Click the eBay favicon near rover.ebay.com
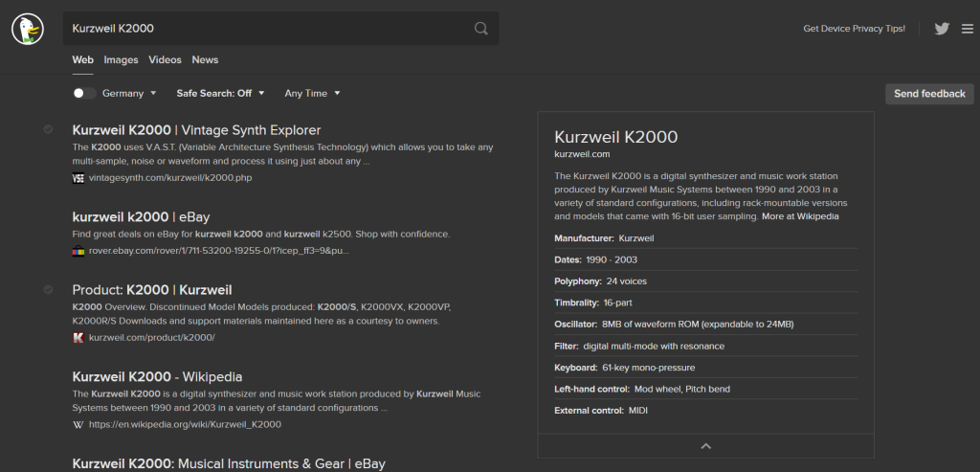 78,251
